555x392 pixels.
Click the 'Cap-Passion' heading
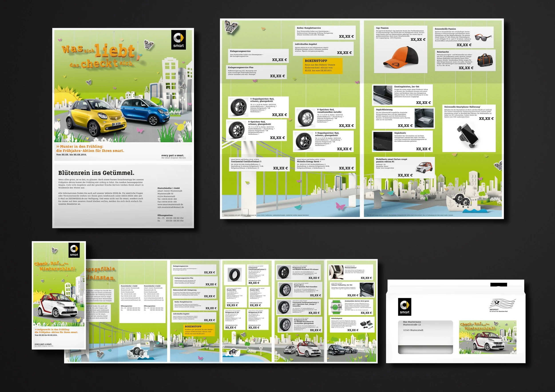pyautogui.click(x=382, y=28)
